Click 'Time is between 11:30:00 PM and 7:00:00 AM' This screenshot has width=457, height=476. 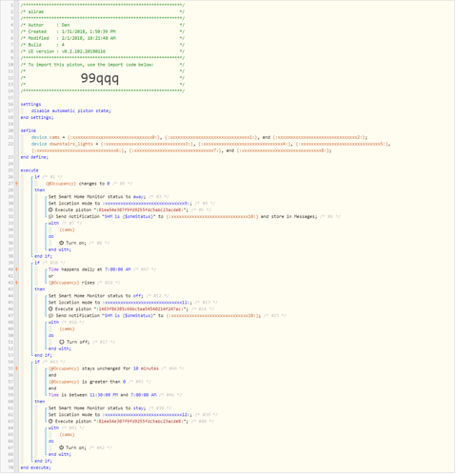(x=103, y=395)
